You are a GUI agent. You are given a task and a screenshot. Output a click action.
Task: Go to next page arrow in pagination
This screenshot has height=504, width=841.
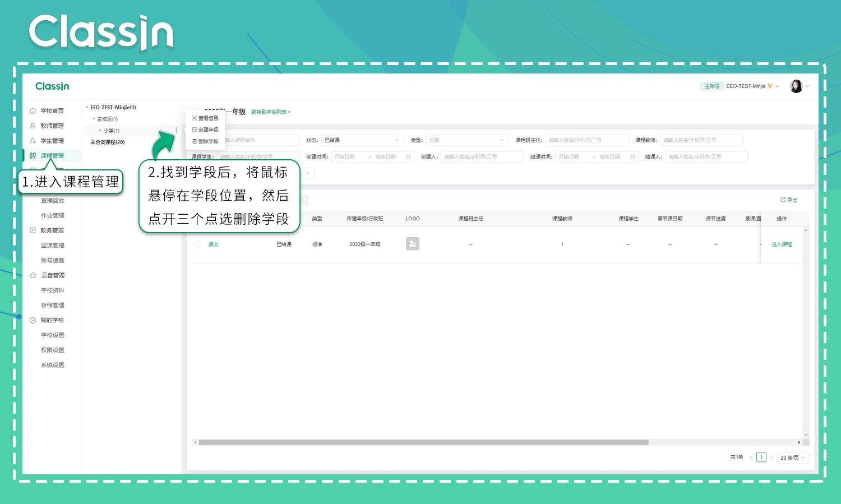(771, 457)
